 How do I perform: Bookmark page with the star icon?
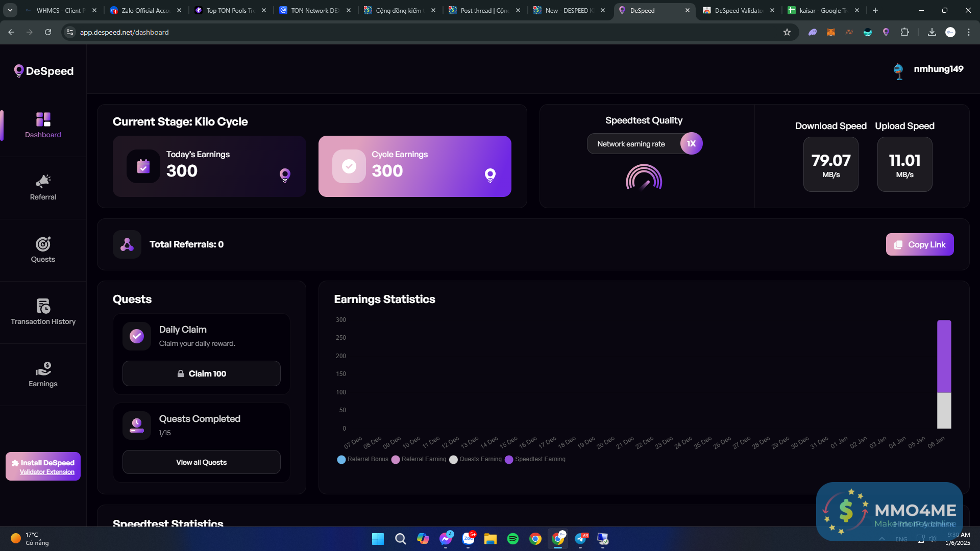pos(787,32)
